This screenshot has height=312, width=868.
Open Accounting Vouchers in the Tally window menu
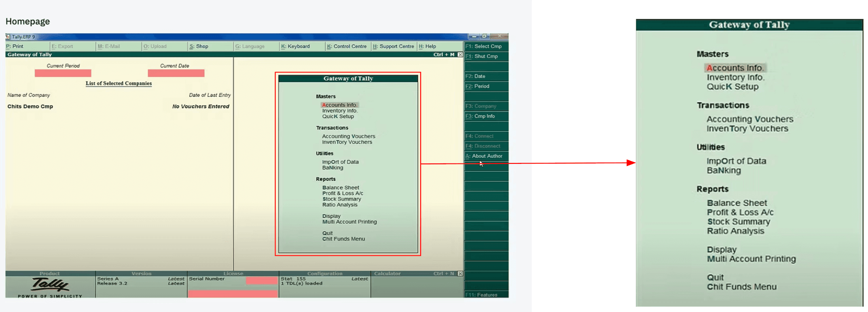[348, 136]
